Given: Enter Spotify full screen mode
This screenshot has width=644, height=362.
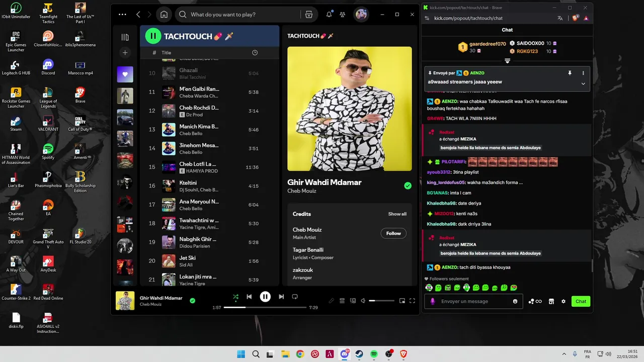Looking at the screenshot, I should click(412, 301).
